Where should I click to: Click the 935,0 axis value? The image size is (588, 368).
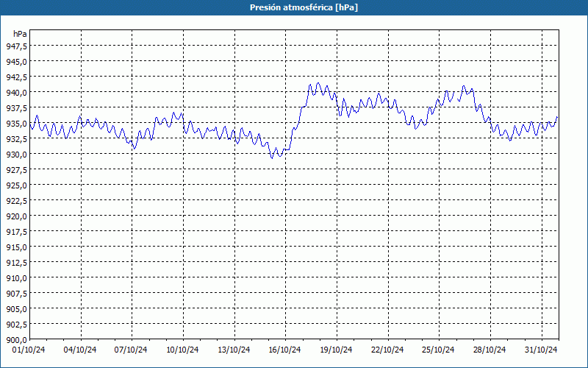click(16, 123)
